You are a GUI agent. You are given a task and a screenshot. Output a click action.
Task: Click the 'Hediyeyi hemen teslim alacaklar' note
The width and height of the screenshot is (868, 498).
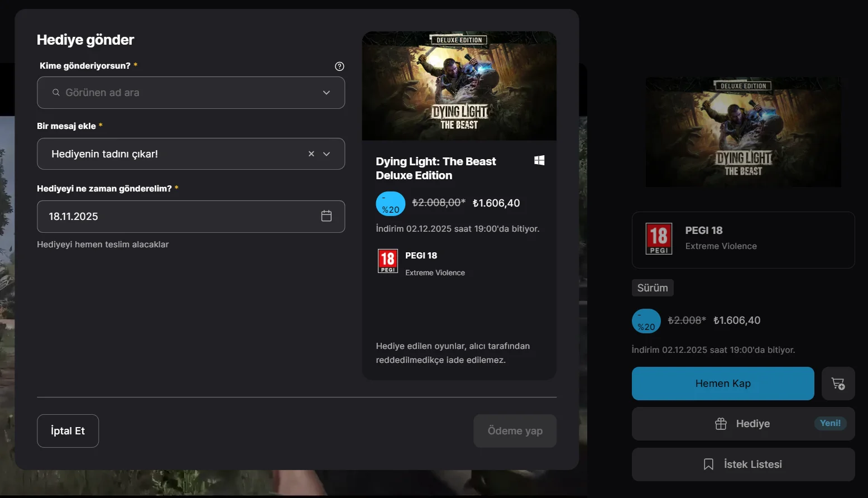pos(103,245)
